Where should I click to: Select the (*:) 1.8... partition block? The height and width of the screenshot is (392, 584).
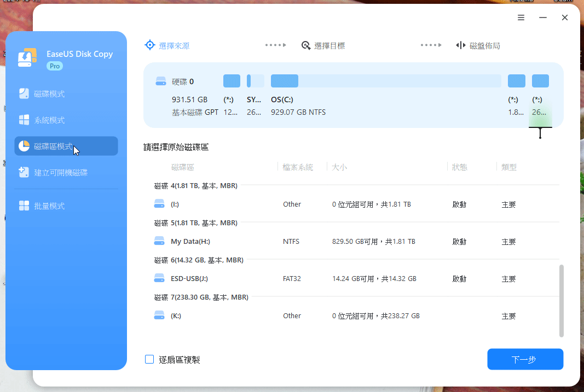click(517, 81)
